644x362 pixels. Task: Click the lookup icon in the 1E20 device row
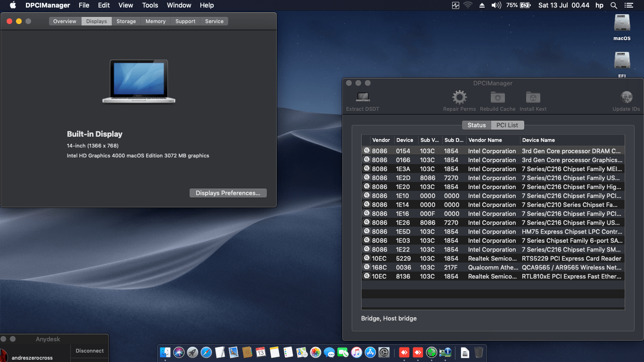(x=367, y=187)
